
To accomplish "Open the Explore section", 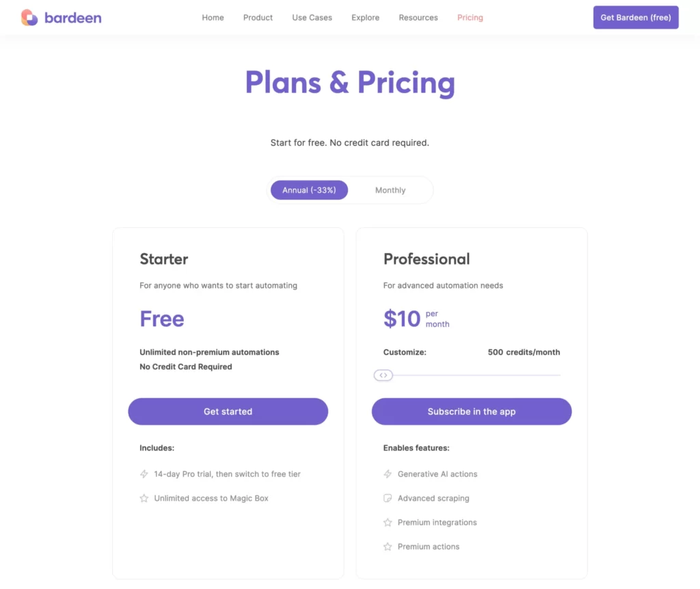I will click(x=365, y=17).
